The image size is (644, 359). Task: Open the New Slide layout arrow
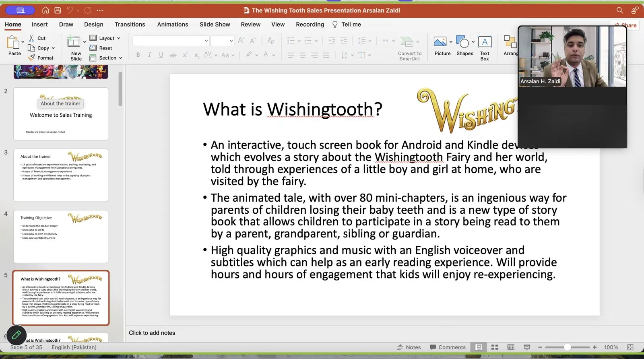pyautogui.click(x=85, y=42)
